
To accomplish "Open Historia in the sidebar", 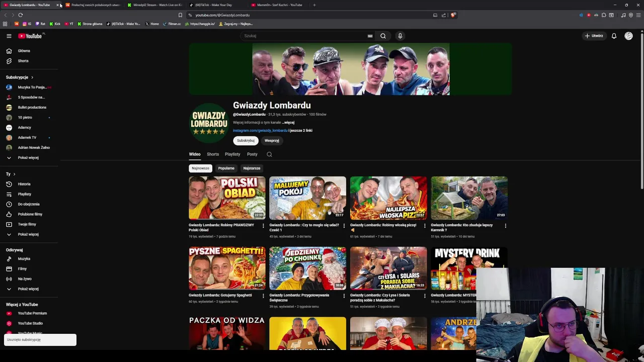I will (x=24, y=184).
